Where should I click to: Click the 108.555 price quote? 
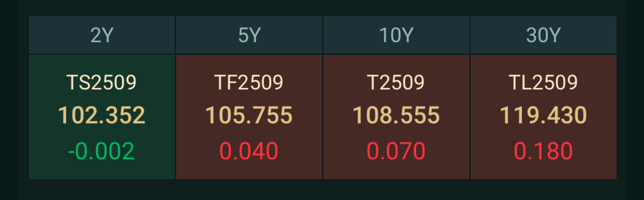[x=396, y=116]
